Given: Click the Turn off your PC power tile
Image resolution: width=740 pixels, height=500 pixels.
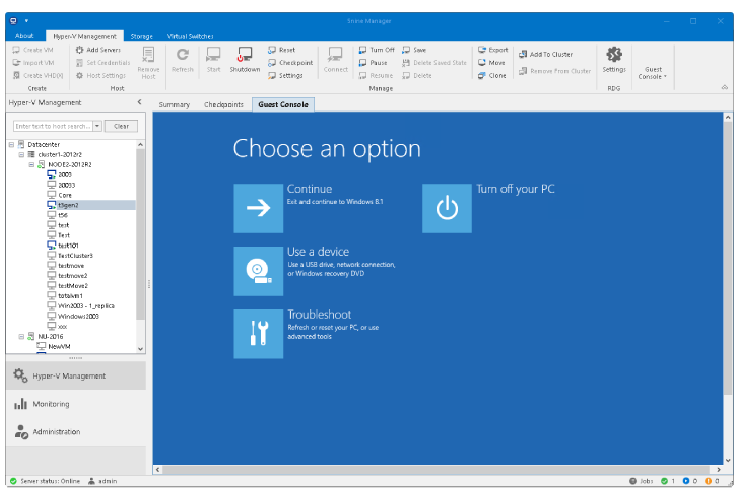Looking at the screenshot, I should (x=447, y=208).
